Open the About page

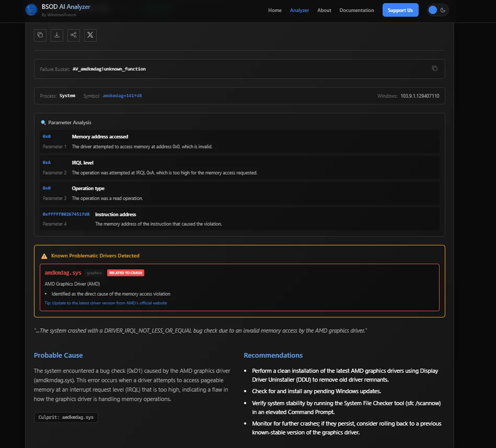tap(324, 10)
